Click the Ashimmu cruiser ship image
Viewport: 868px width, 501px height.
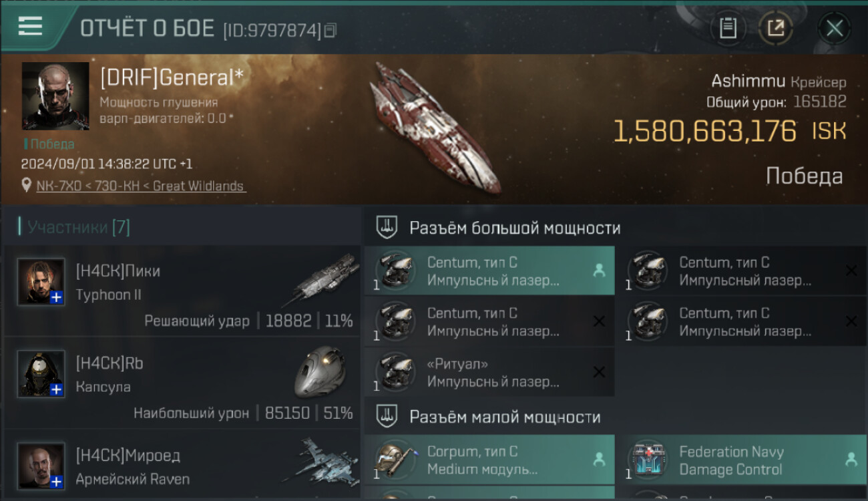435,127
